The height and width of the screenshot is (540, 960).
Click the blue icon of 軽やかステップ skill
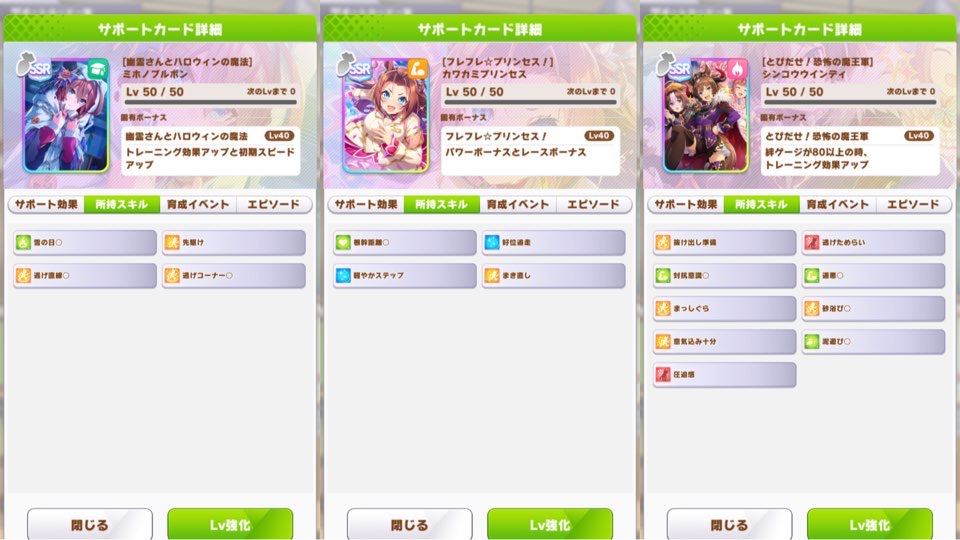pyautogui.click(x=343, y=276)
